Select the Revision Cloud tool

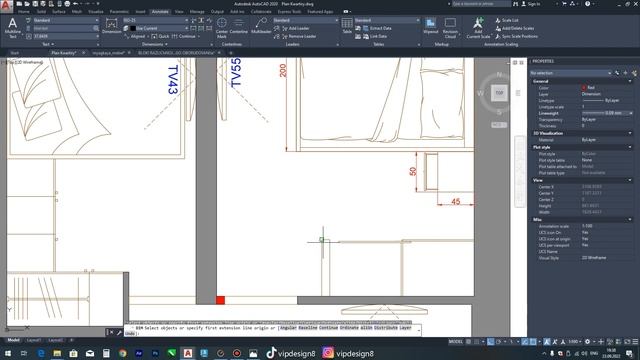pyautogui.click(x=450, y=28)
